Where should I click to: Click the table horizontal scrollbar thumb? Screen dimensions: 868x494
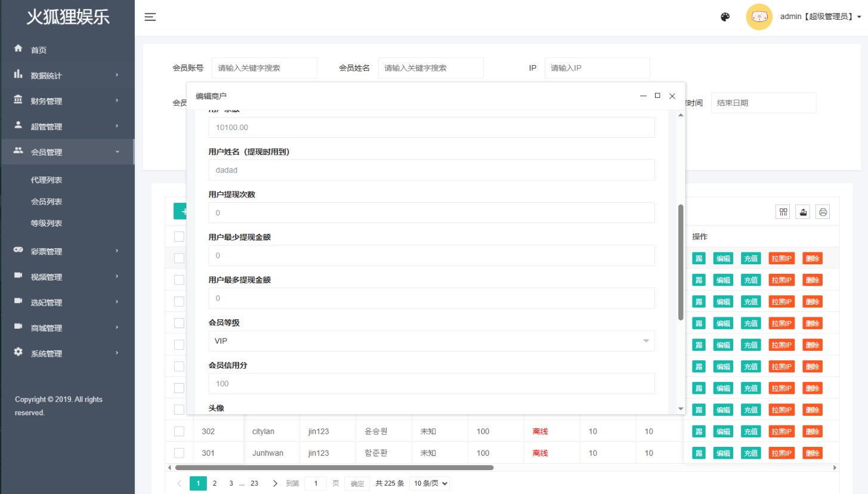click(334, 468)
